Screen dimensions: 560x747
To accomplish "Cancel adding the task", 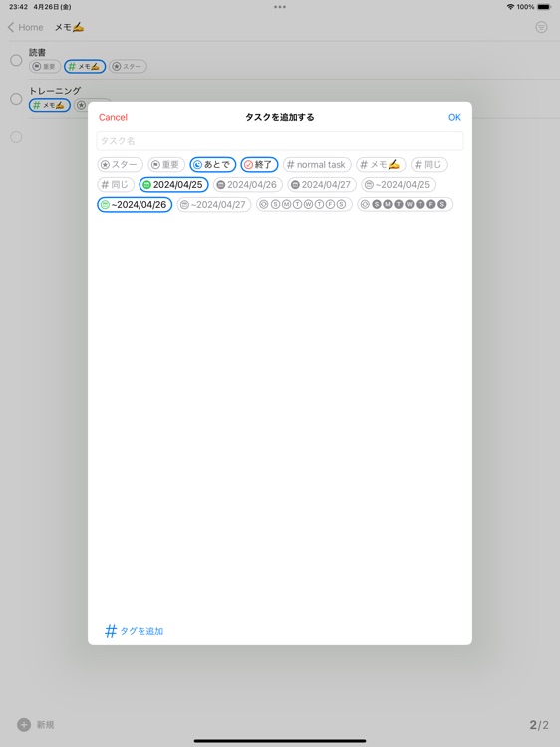I will [x=113, y=117].
